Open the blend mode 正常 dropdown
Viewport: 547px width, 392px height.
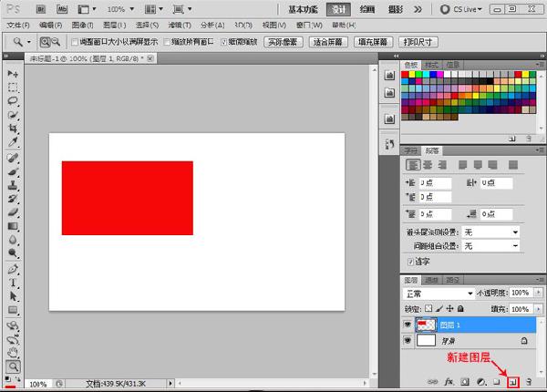point(439,294)
